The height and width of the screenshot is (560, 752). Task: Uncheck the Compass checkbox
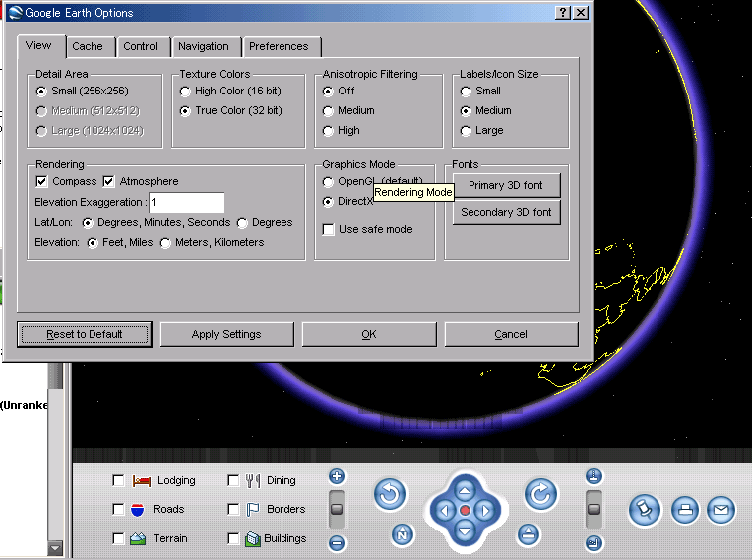pos(41,181)
